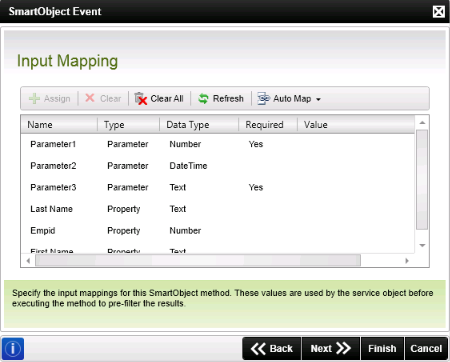450x362 pixels.
Task: Go Back to the previous wizard page
Action: click(272, 349)
